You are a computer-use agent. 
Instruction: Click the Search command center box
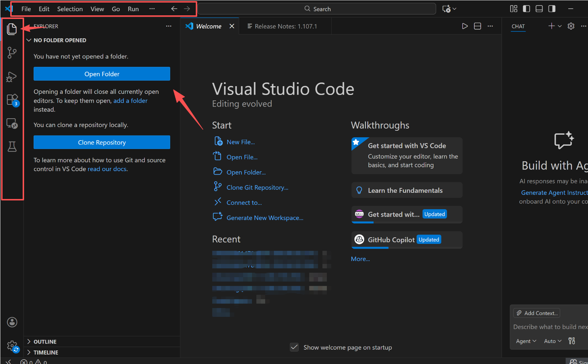317,9
